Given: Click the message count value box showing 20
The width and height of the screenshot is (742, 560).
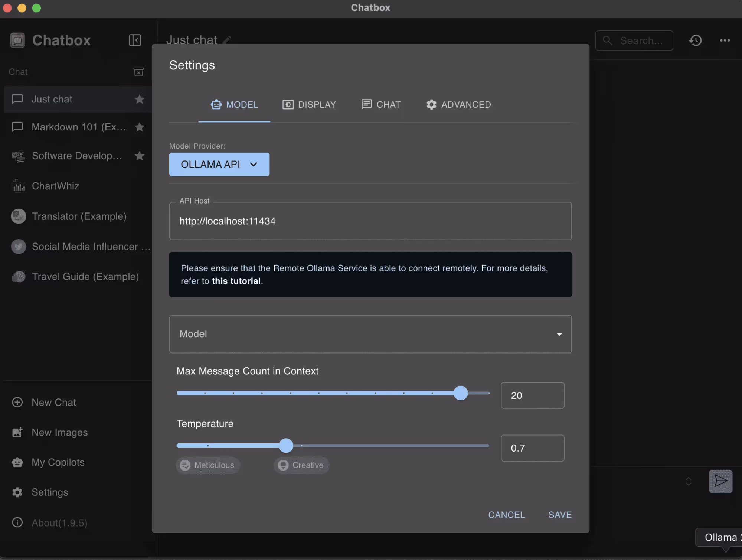Looking at the screenshot, I should 532,395.
